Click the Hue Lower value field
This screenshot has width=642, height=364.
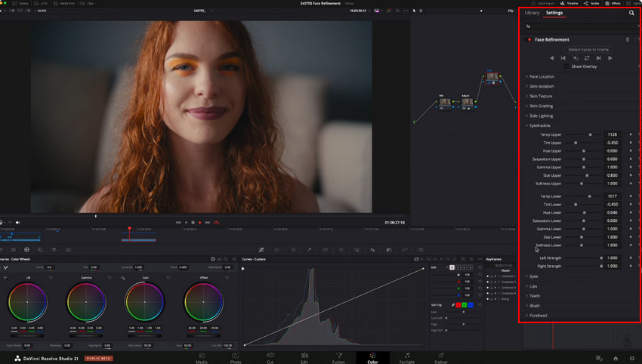tap(612, 212)
